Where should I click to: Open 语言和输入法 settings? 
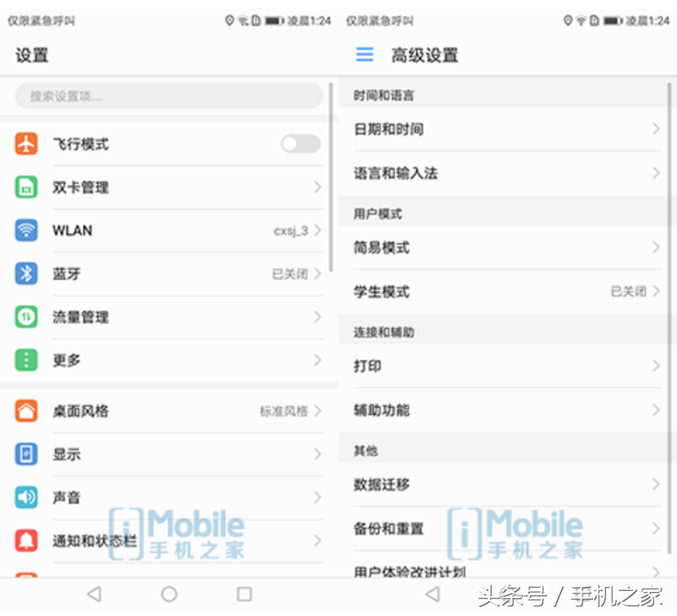point(396,173)
